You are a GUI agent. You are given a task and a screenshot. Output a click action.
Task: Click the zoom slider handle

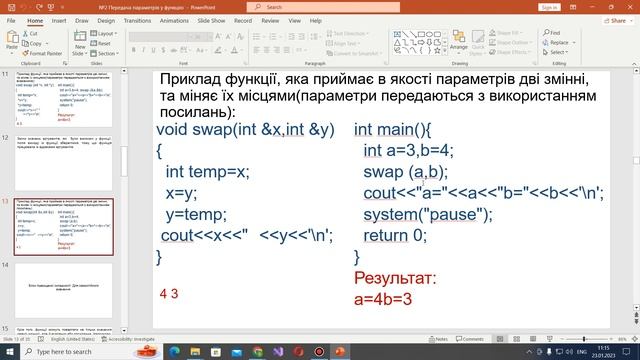(x=584, y=339)
